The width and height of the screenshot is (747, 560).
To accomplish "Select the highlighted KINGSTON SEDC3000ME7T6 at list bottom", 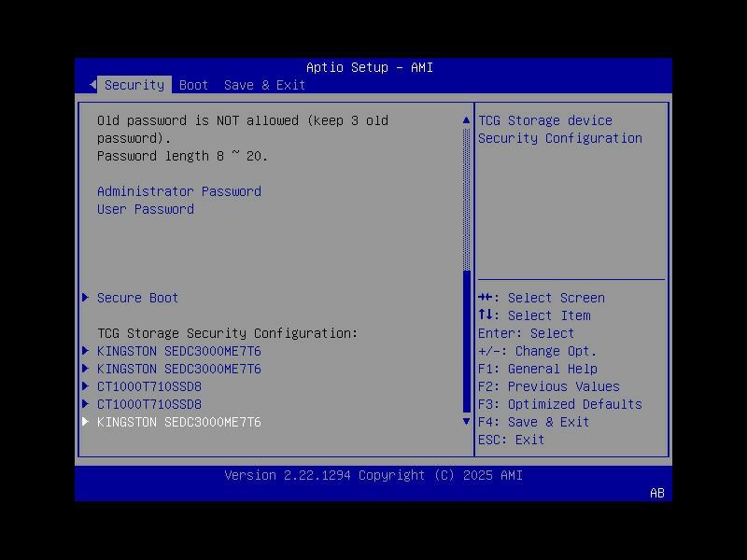I will point(177,422).
